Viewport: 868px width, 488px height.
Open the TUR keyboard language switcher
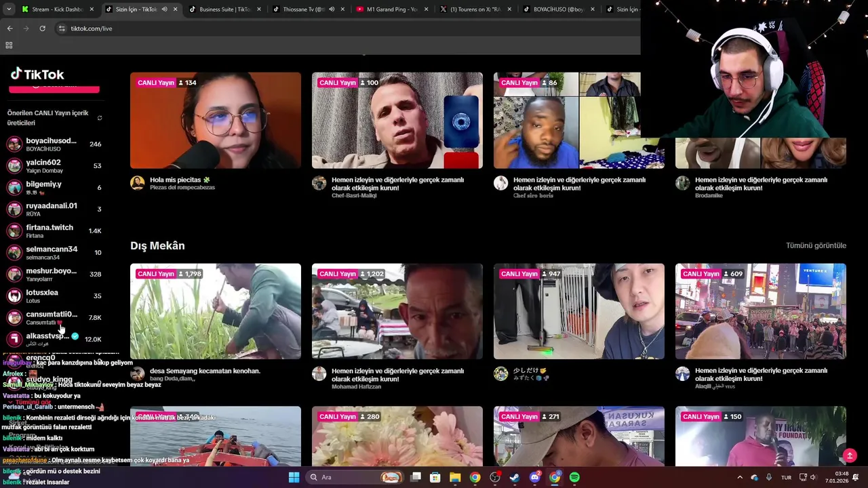point(786,477)
